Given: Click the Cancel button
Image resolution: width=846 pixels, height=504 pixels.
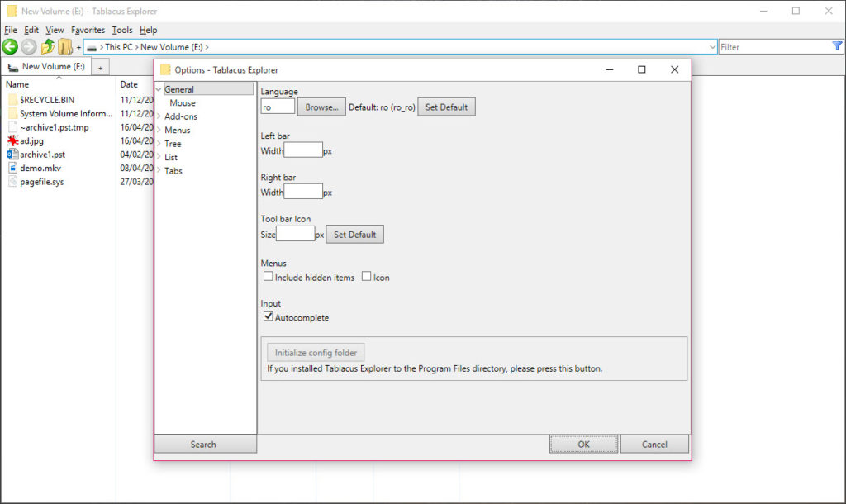Looking at the screenshot, I should (x=654, y=445).
